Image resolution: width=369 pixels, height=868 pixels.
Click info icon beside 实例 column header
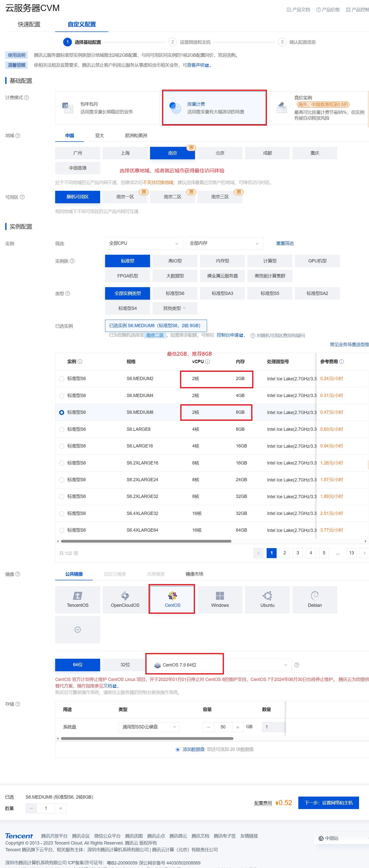pyautogui.click(x=80, y=362)
